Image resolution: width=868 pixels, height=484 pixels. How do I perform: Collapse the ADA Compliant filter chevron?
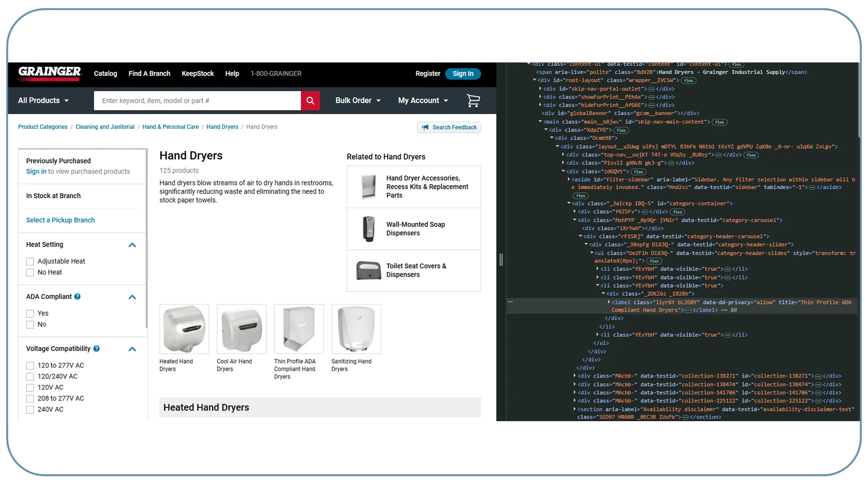[132, 297]
